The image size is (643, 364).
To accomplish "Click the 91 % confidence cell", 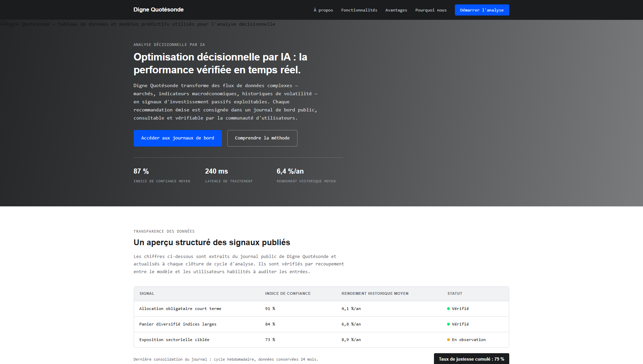I will point(270,309).
